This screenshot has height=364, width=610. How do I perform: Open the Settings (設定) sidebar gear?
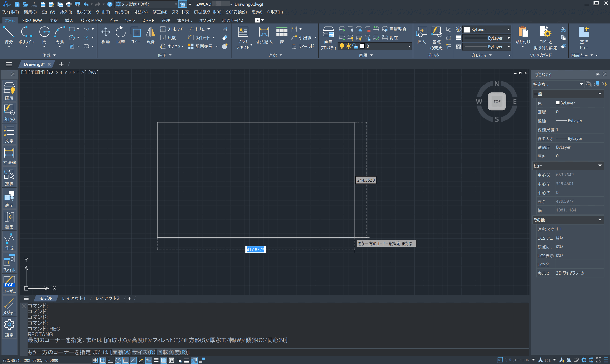pyautogui.click(x=9, y=328)
